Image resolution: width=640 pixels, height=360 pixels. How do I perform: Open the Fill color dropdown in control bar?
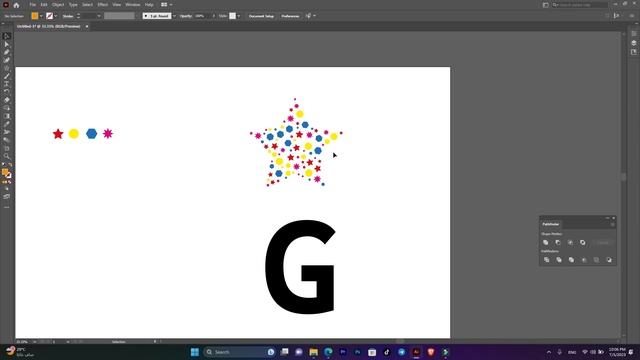pyautogui.click(x=41, y=16)
